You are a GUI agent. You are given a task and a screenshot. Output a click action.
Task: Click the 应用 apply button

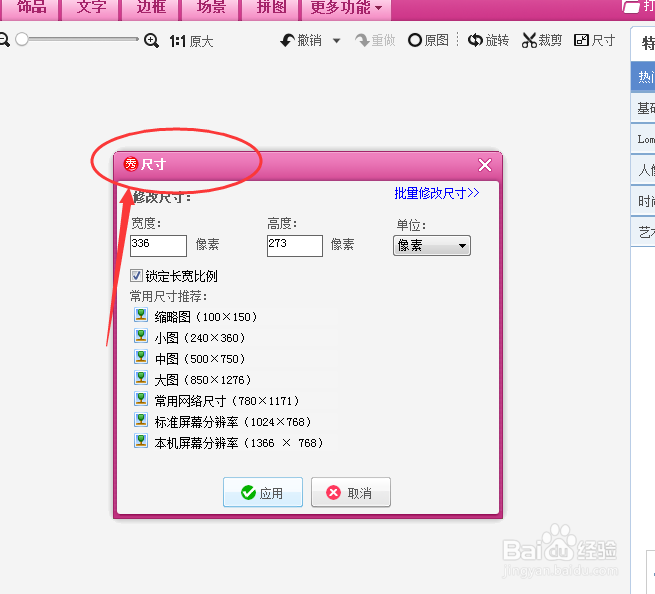[263, 492]
